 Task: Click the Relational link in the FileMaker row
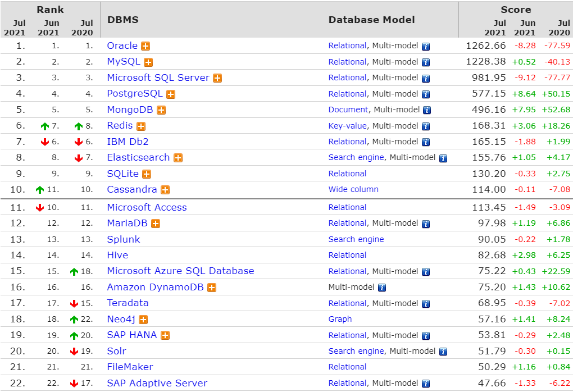pyautogui.click(x=348, y=367)
